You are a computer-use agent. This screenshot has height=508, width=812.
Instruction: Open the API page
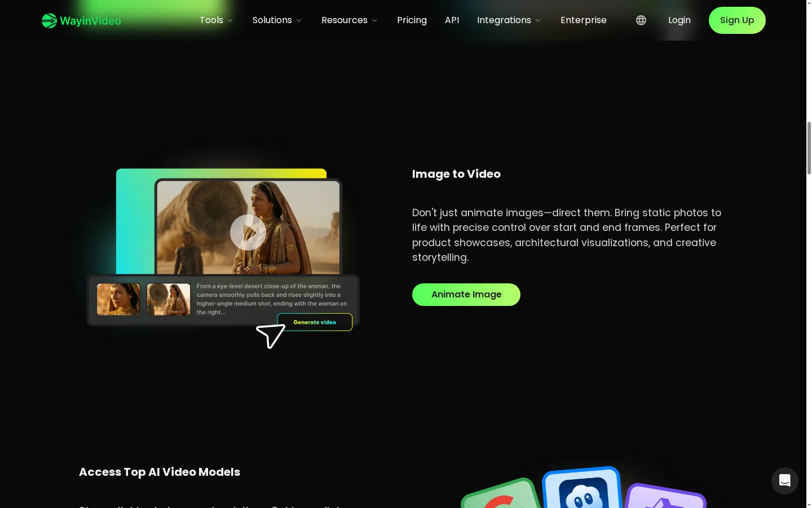(452, 20)
